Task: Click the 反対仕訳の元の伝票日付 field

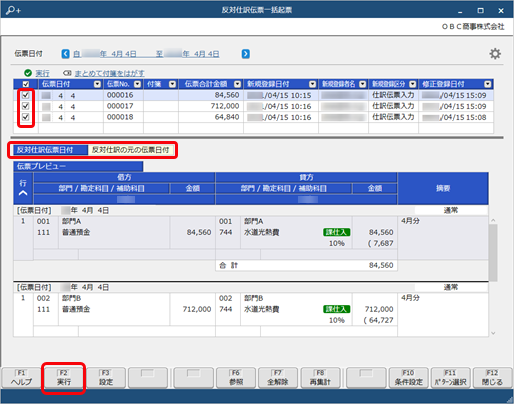Action: (131, 150)
